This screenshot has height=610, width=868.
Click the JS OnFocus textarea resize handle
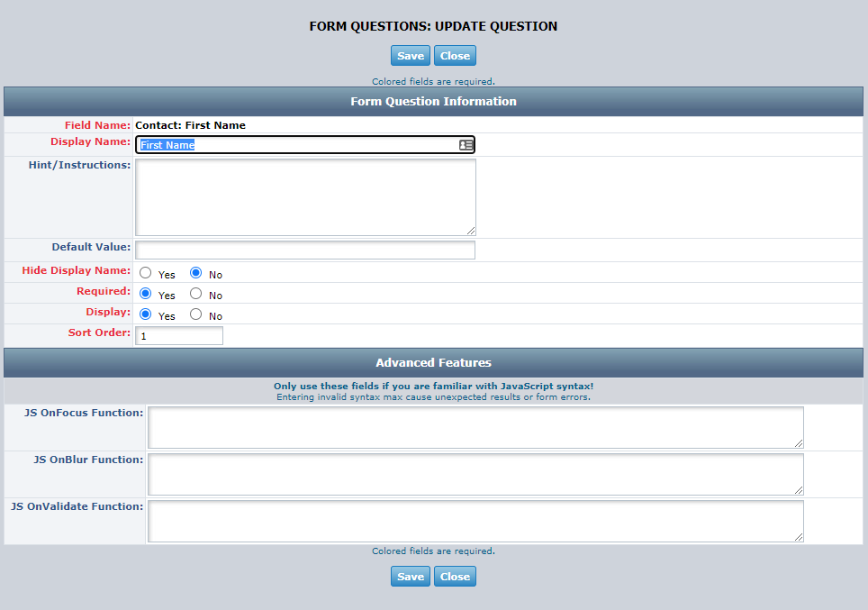(799, 443)
